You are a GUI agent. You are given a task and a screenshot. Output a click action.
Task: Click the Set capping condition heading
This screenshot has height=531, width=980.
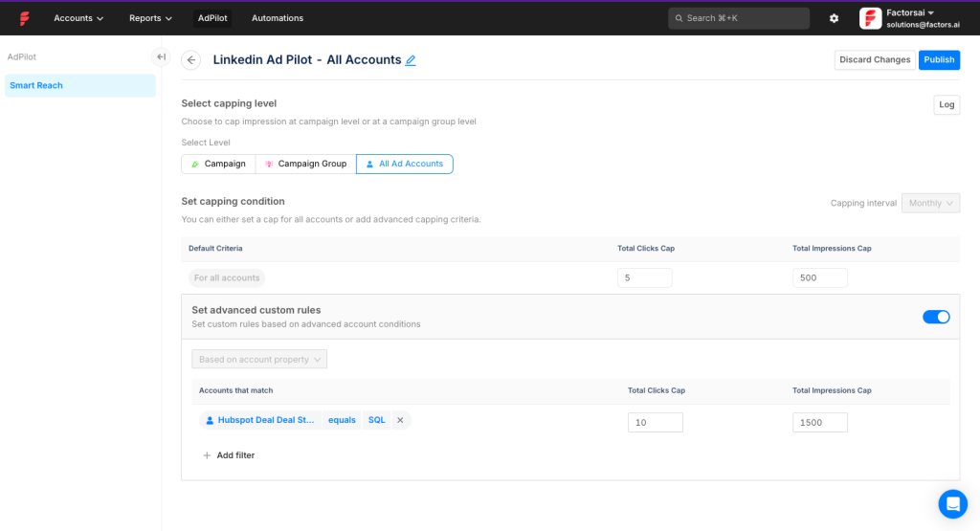233,201
